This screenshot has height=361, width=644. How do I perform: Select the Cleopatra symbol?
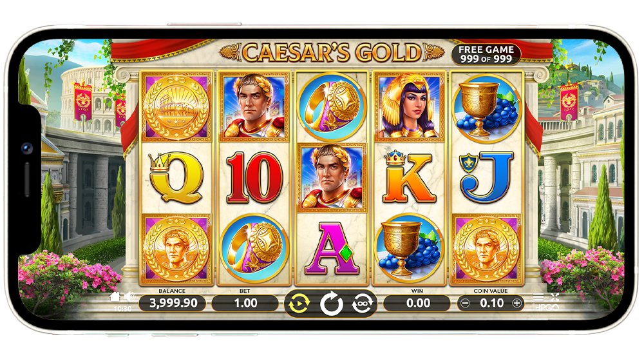click(409, 107)
